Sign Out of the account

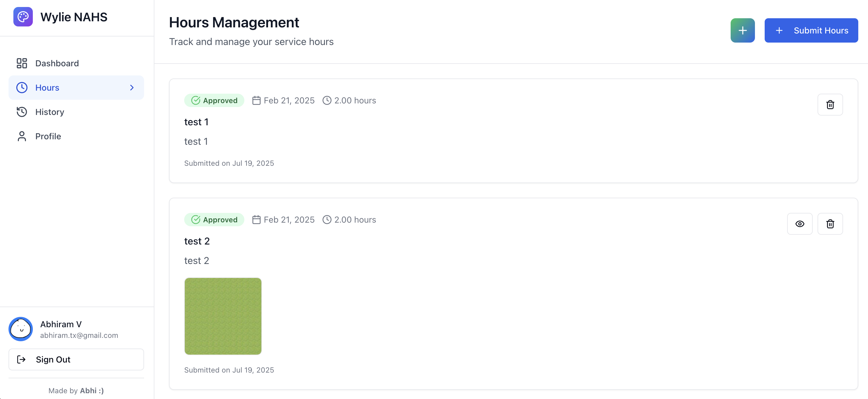[76, 359]
